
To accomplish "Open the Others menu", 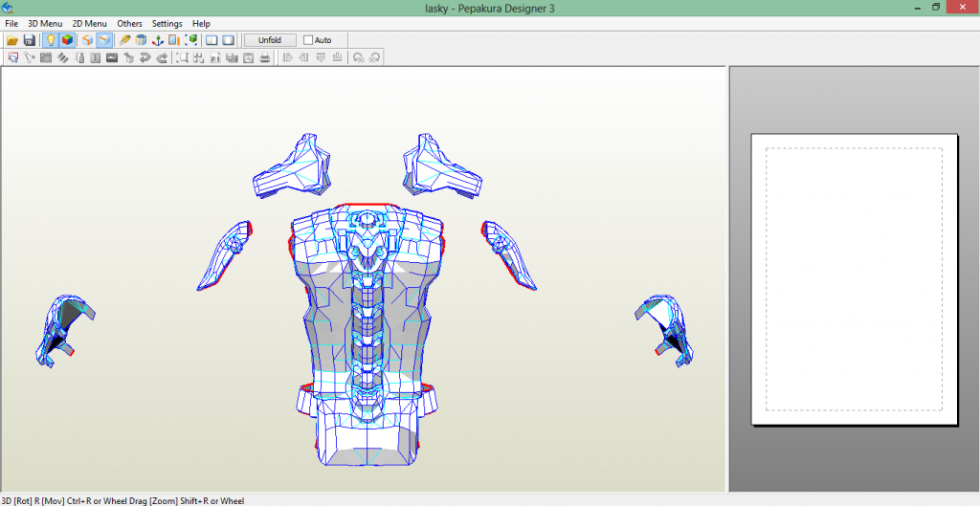I will [x=129, y=23].
